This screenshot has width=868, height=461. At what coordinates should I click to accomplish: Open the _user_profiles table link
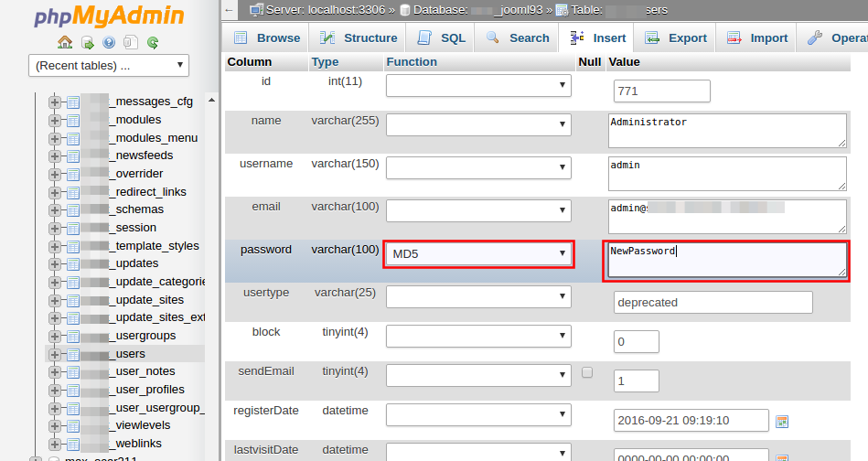150,390
